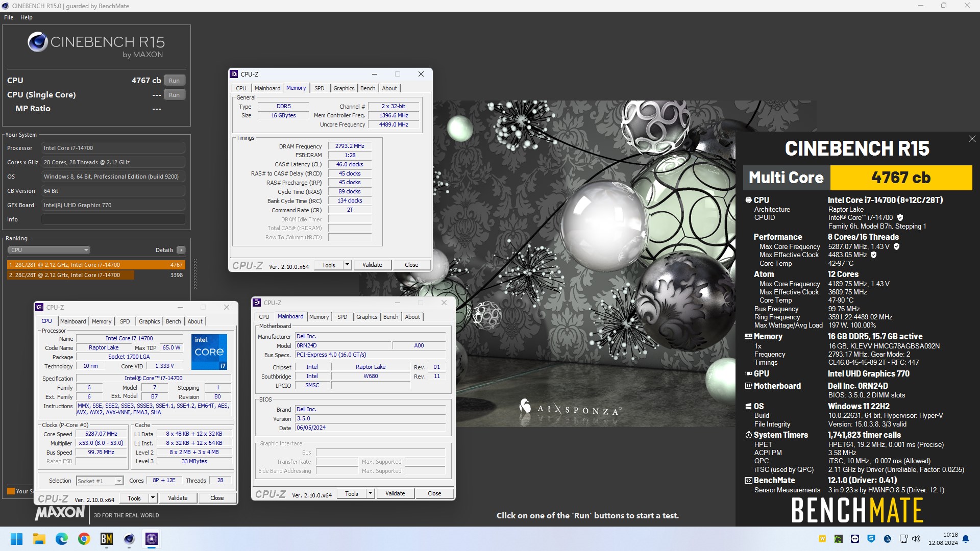The width and height of the screenshot is (980, 551).
Task: Click Validate in Mainboard CPU-Z window
Action: coord(395,493)
